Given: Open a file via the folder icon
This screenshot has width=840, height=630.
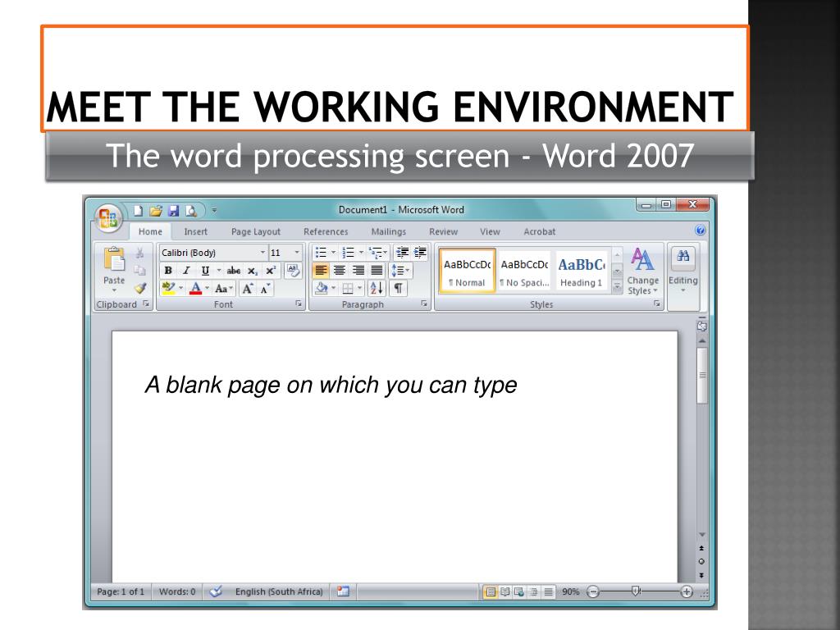Looking at the screenshot, I should click(156, 211).
